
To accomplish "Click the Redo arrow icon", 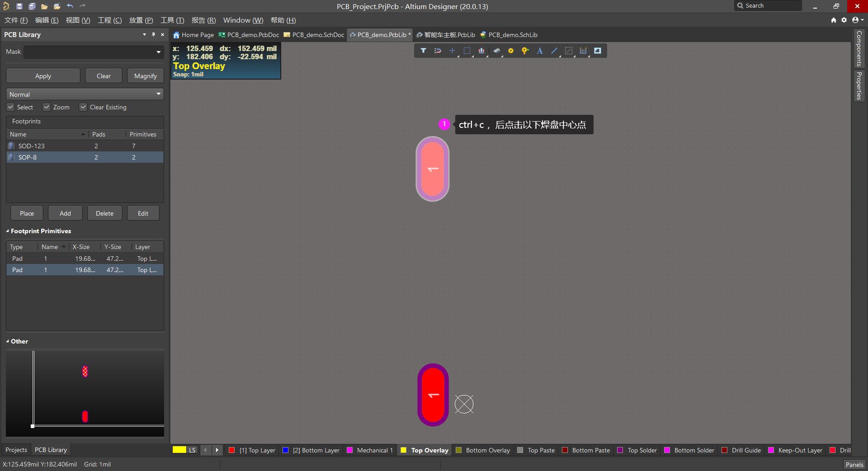I will pyautogui.click(x=82, y=6).
